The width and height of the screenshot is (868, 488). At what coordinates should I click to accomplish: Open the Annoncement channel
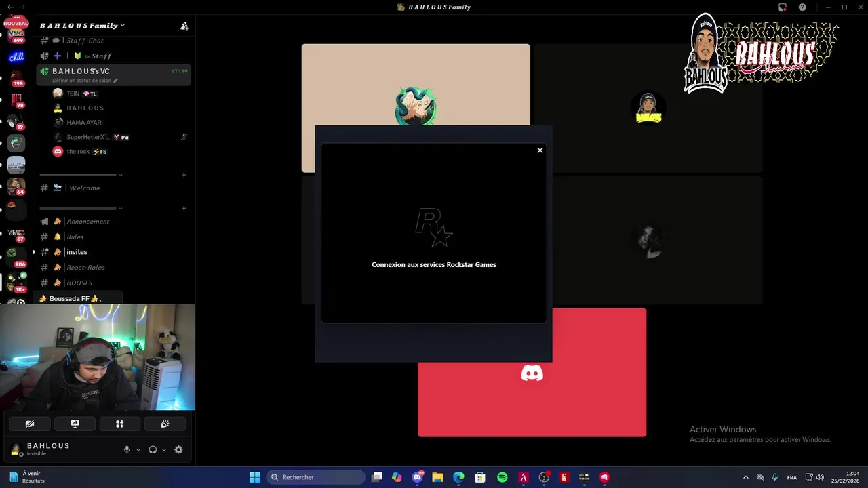pos(113,222)
